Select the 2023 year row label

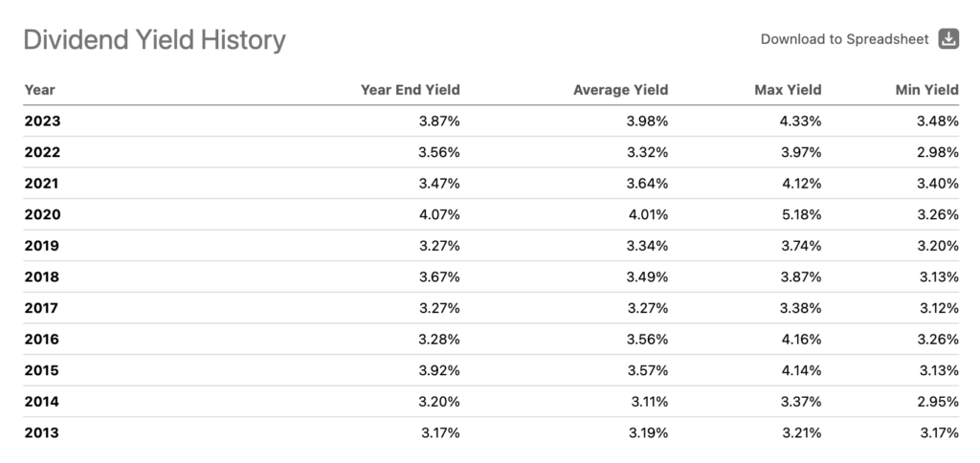(x=42, y=121)
